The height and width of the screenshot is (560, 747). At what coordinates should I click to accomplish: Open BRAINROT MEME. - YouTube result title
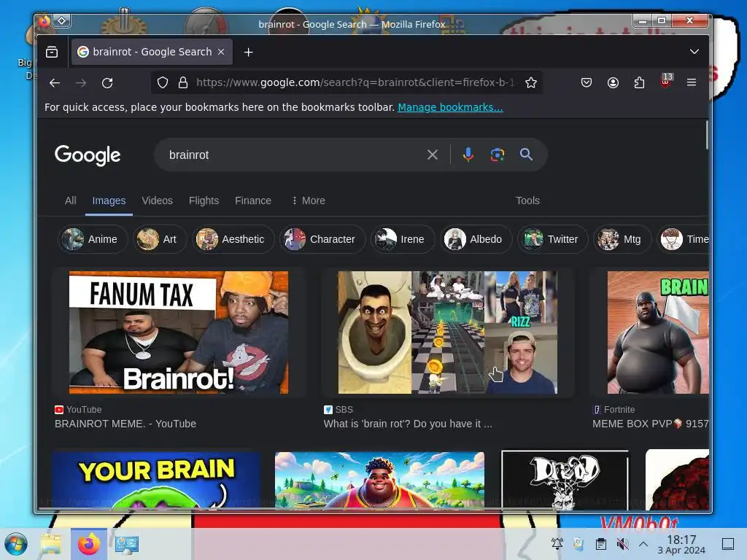click(125, 424)
